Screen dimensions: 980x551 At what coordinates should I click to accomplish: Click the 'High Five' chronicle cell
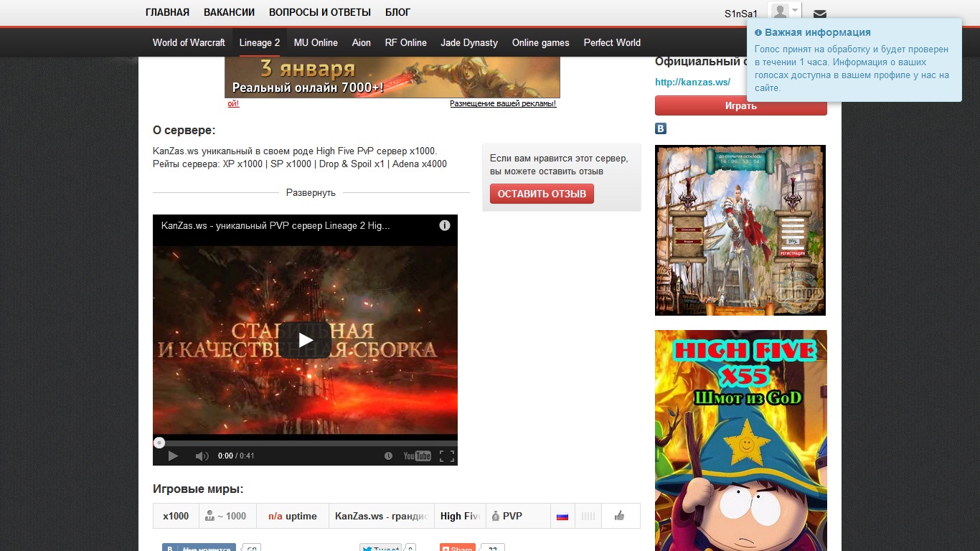coord(460,516)
